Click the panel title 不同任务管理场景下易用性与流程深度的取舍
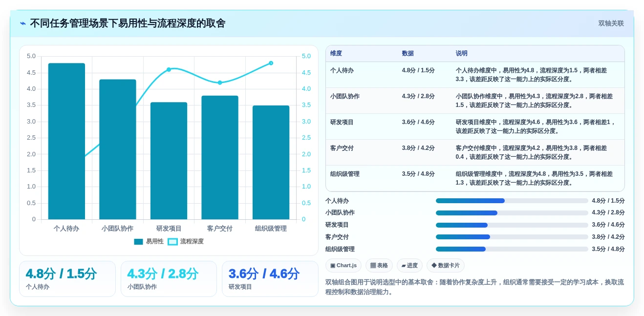The width and height of the screenshot is (644, 316). tap(128, 23)
